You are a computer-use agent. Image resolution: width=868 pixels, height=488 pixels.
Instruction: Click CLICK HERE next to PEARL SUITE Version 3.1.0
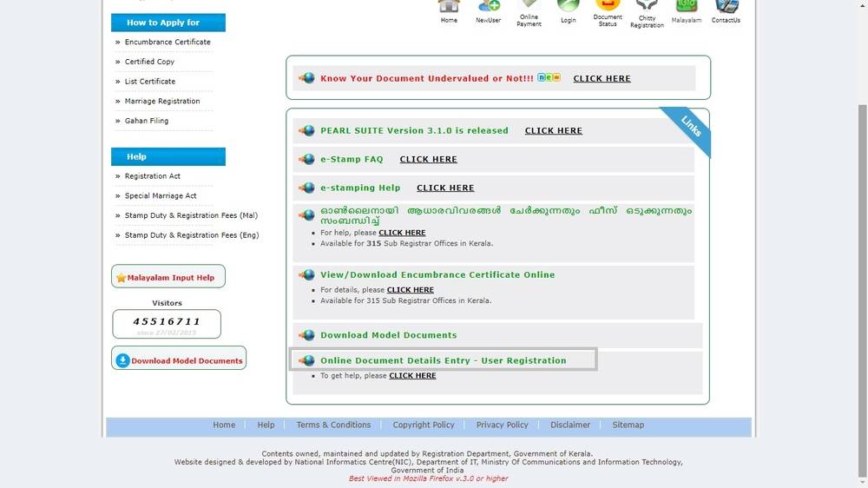pyautogui.click(x=553, y=131)
